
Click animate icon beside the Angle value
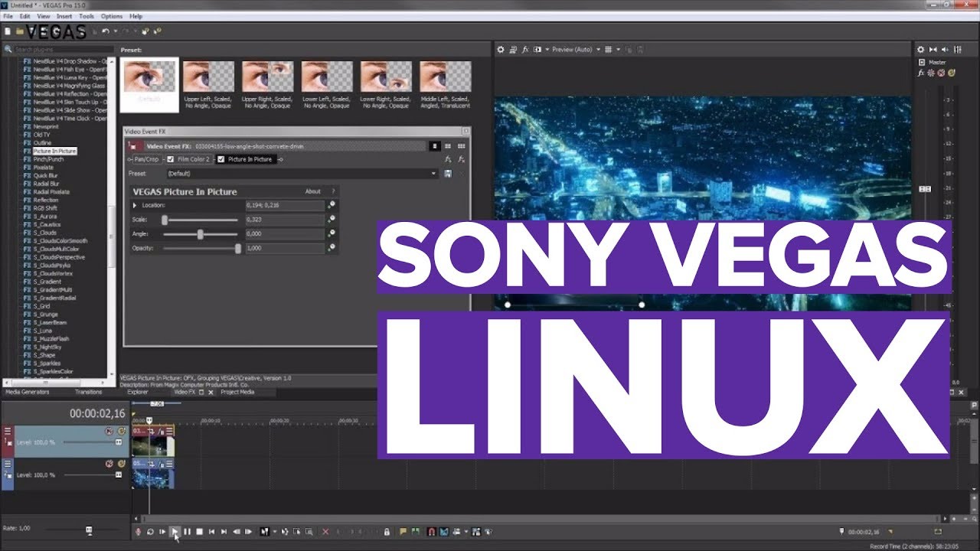tap(332, 233)
